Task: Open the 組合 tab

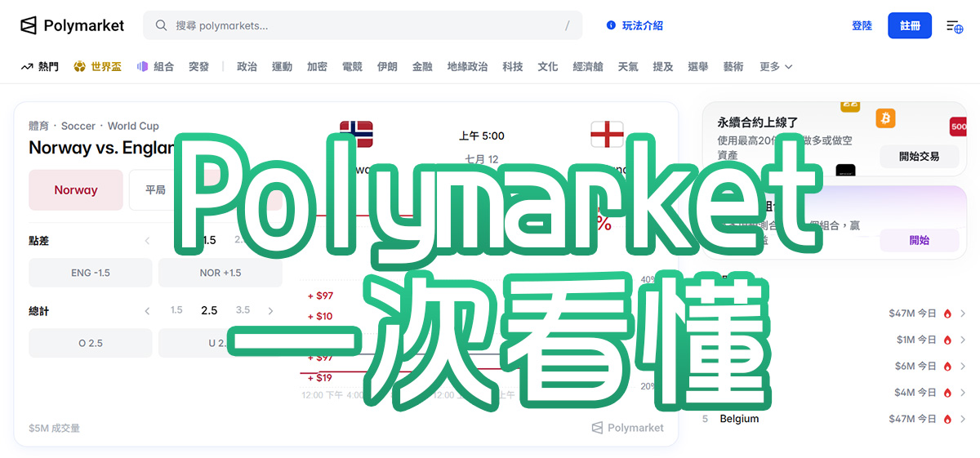Action: [155, 67]
